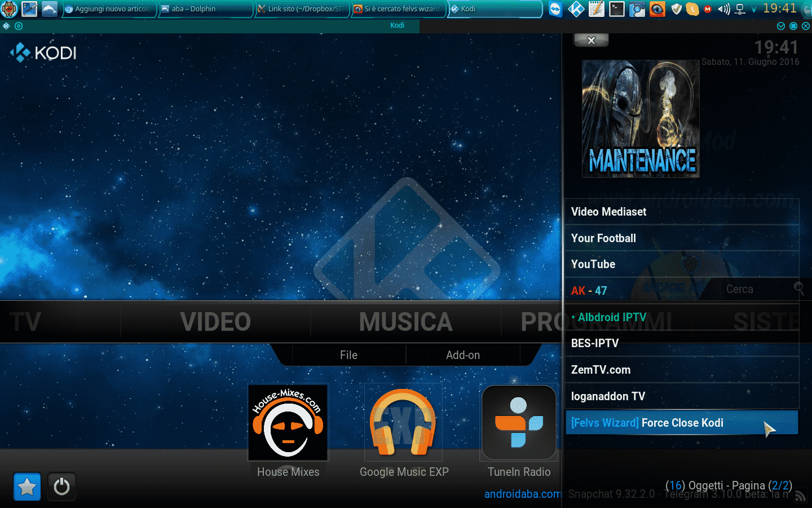Select the Add-on submenu under MUSICA
Image resolution: width=812 pixels, height=508 pixels.
(x=463, y=355)
